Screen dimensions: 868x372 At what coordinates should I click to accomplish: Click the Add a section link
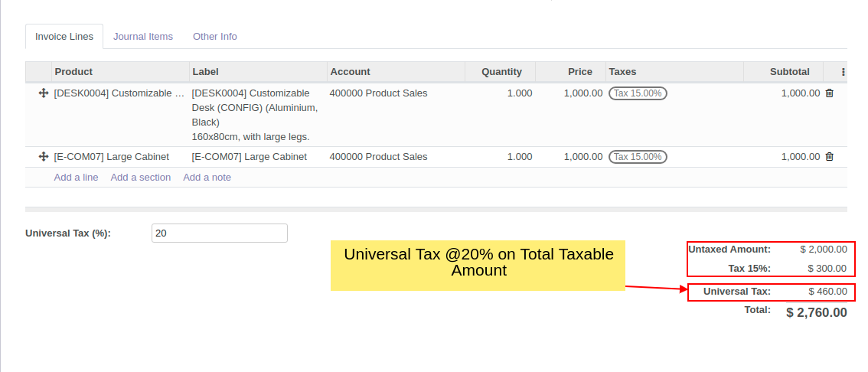(x=140, y=178)
